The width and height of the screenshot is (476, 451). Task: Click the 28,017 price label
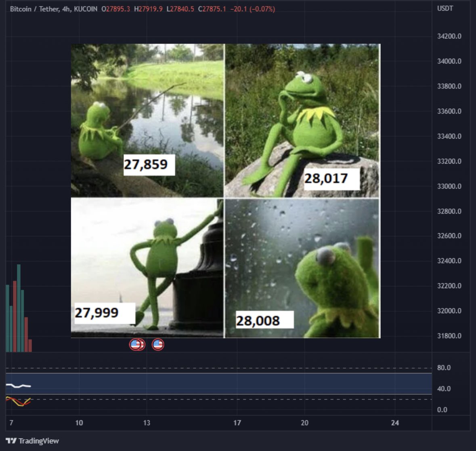(331, 179)
